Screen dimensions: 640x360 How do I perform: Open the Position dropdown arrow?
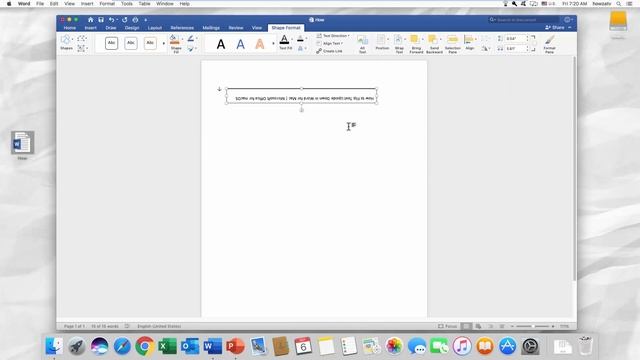click(388, 39)
